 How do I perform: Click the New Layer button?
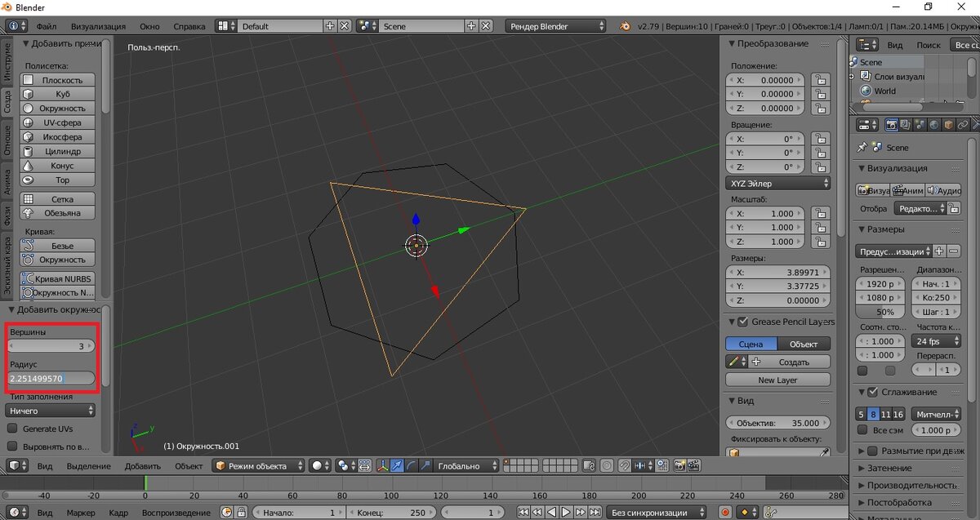(777, 380)
